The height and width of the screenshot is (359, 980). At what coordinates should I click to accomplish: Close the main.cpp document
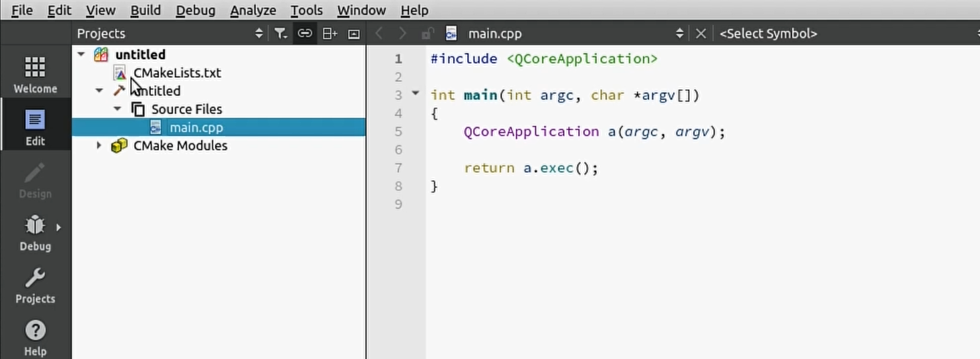pyautogui.click(x=701, y=33)
